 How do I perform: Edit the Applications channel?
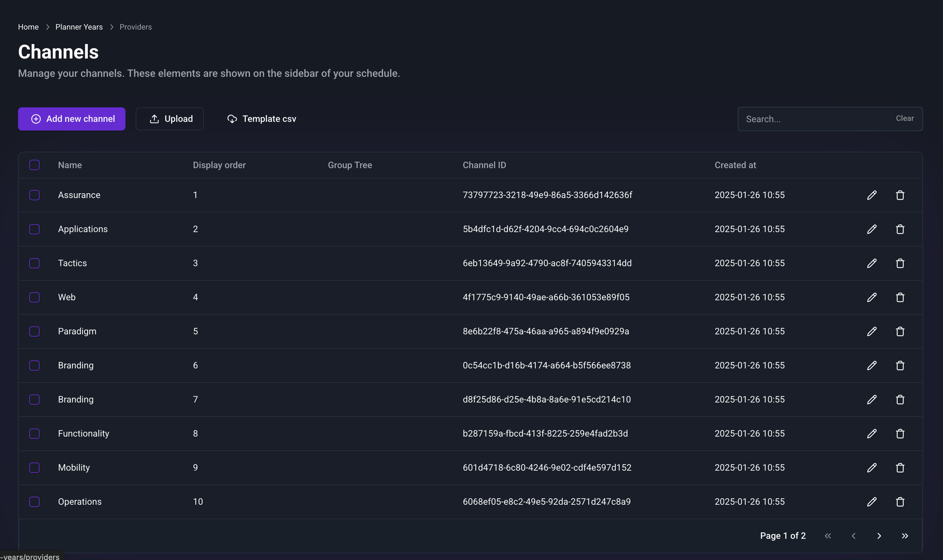tap(872, 229)
